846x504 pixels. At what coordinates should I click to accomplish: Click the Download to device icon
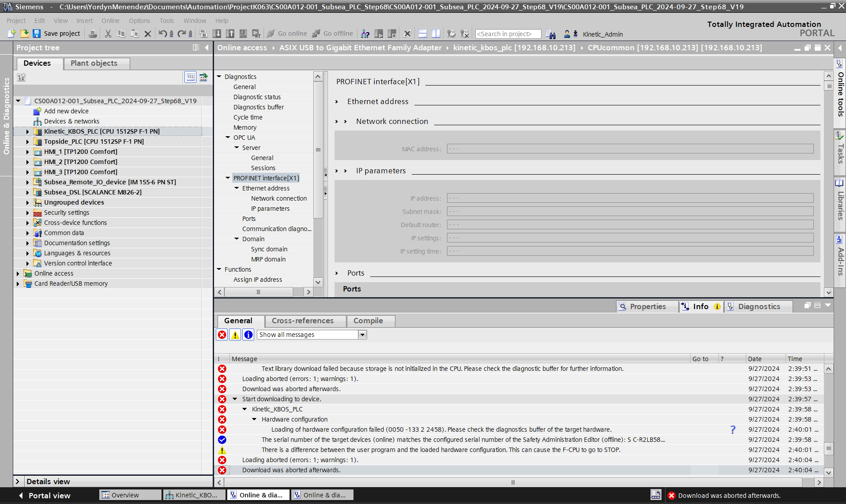click(217, 34)
